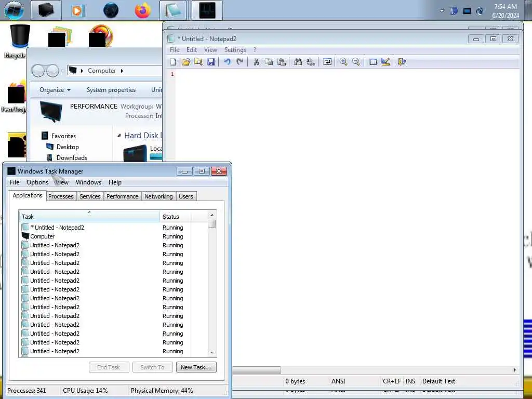Viewport: 532px width, 399px height.
Task: Open the Settings menu in Notepad2
Action: pyautogui.click(x=235, y=50)
